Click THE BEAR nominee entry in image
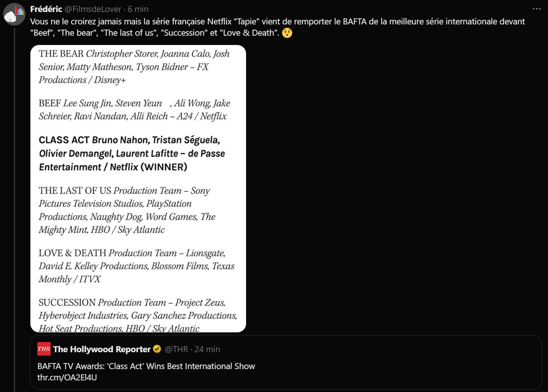 [134, 67]
